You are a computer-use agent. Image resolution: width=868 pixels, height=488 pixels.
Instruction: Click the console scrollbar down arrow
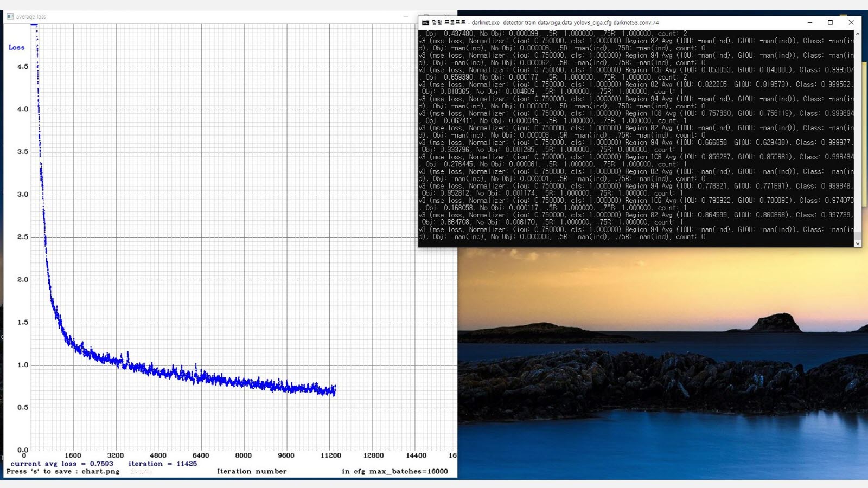858,243
